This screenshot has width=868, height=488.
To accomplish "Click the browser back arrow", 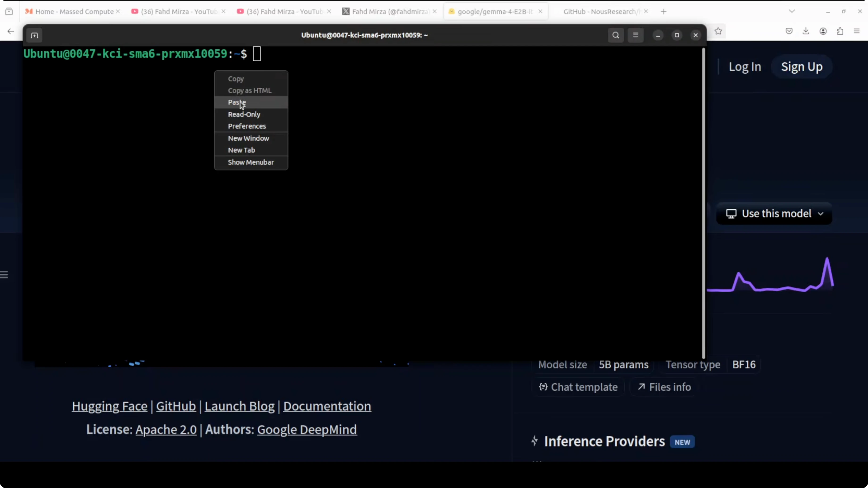I will click(x=11, y=31).
